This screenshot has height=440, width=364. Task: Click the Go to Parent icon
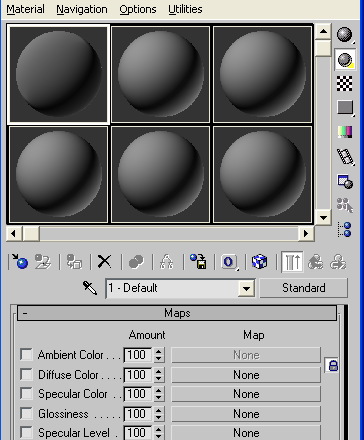tap(315, 262)
